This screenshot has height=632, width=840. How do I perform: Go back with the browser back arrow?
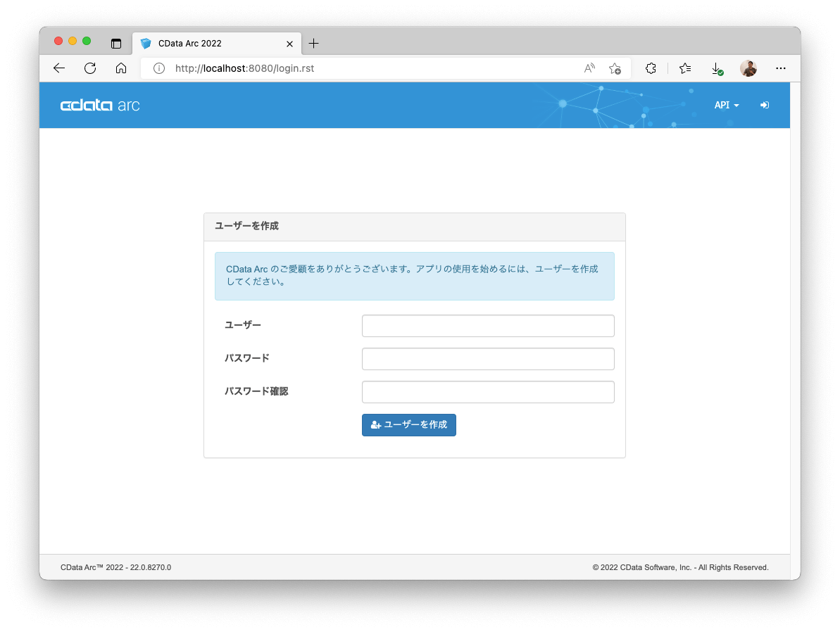pyautogui.click(x=59, y=68)
